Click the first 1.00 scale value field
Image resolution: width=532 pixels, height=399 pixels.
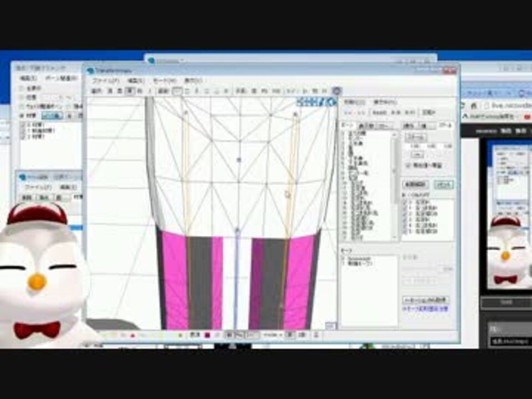coord(415,146)
